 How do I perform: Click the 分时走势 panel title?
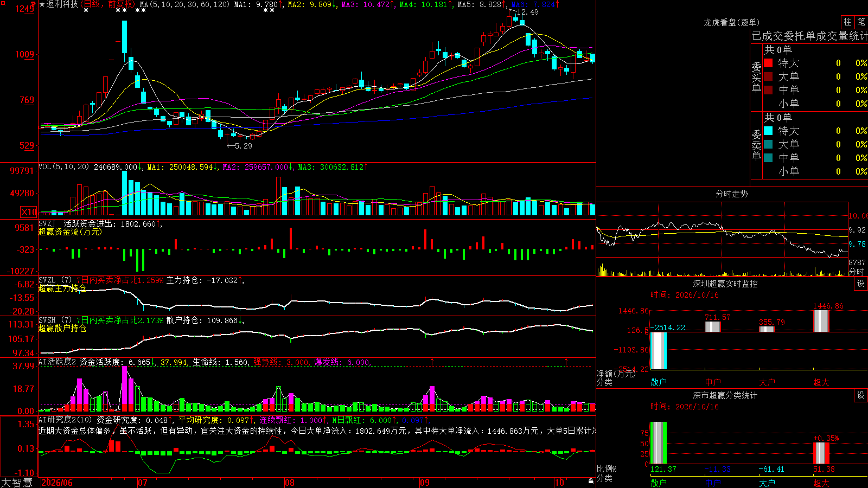pos(731,194)
